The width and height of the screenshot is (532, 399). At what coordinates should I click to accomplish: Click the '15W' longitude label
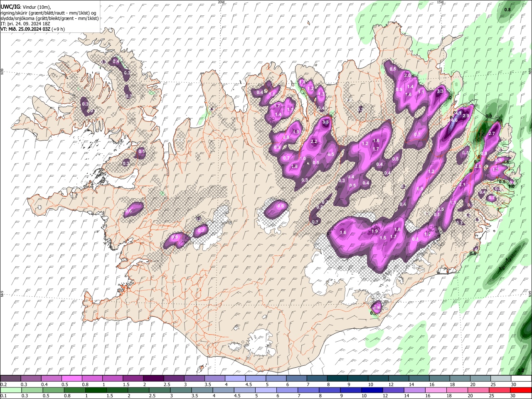(440, 2)
